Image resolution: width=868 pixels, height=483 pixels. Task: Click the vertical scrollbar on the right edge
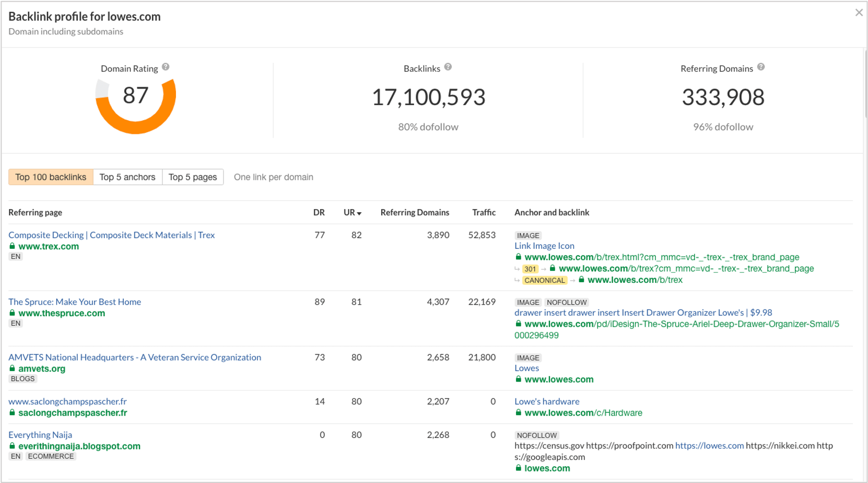(x=865, y=84)
